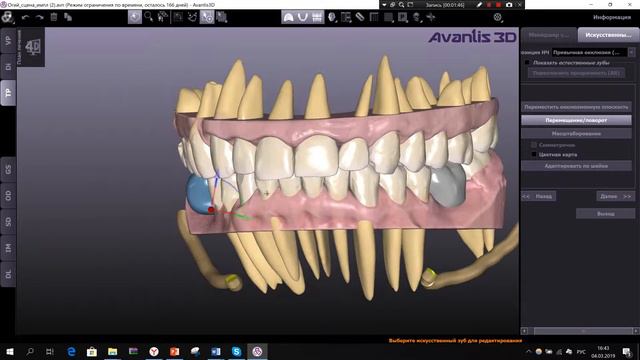Image resolution: width=640 pixels, height=360 pixels.
Task: Click the trash delete icon
Action: tap(54, 17)
